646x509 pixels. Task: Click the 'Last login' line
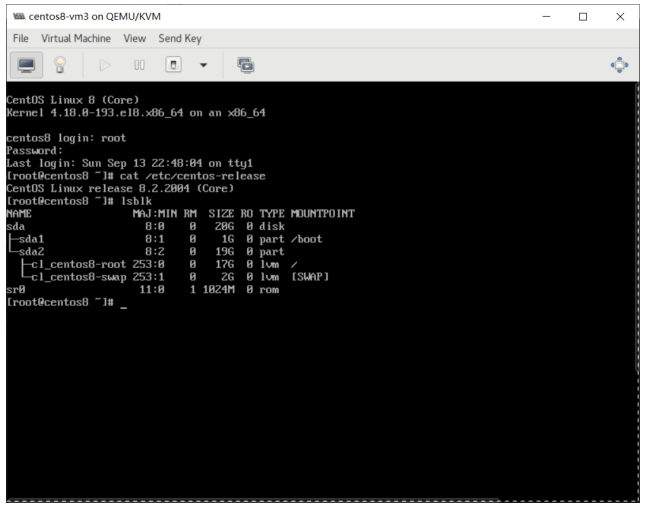click(130, 163)
